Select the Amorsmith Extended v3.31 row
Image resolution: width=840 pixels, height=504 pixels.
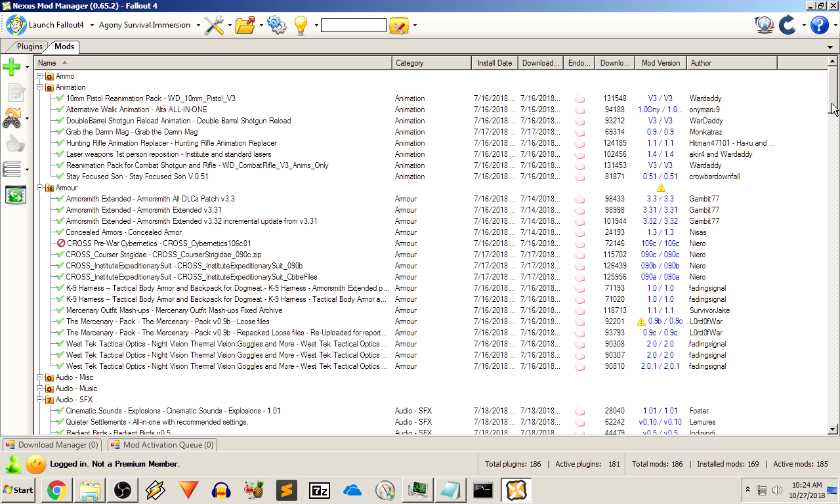(x=430, y=210)
